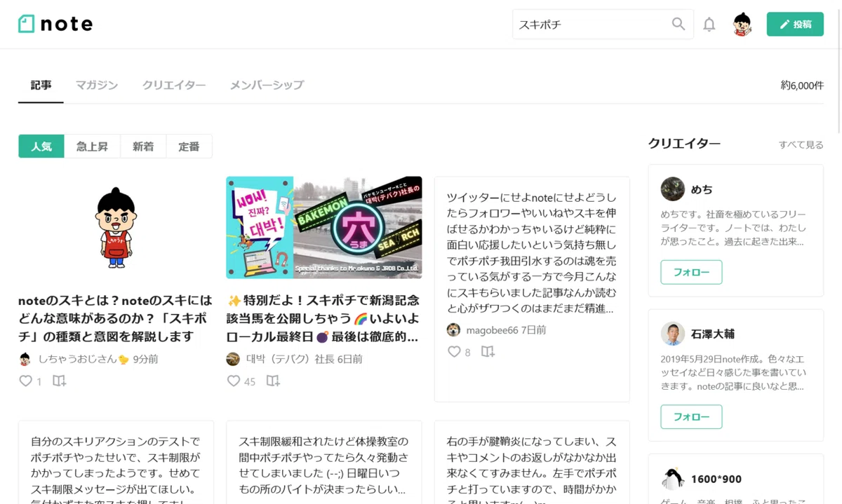Follow the creator 石澤大輔
The width and height of the screenshot is (842, 504).
pos(691,416)
